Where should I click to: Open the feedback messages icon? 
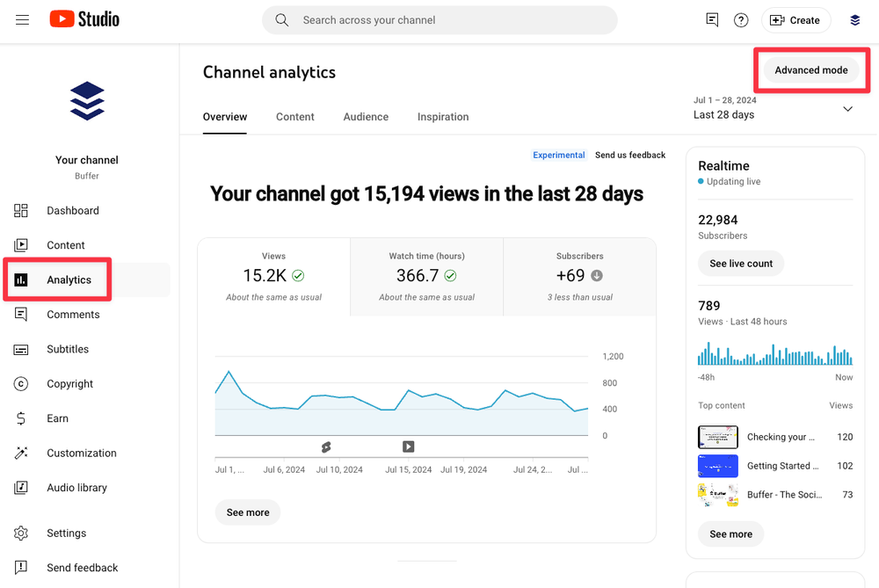tap(712, 19)
